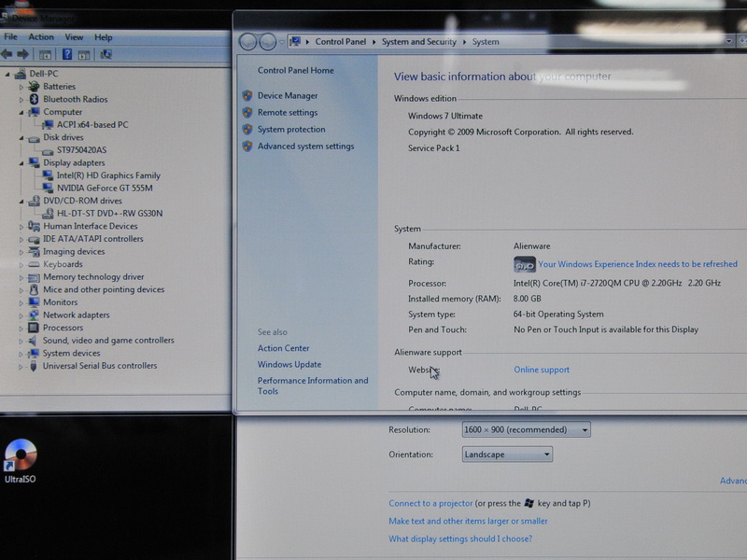Image resolution: width=747 pixels, height=560 pixels.
Task: Click the Back button in System window
Action: pos(248,42)
